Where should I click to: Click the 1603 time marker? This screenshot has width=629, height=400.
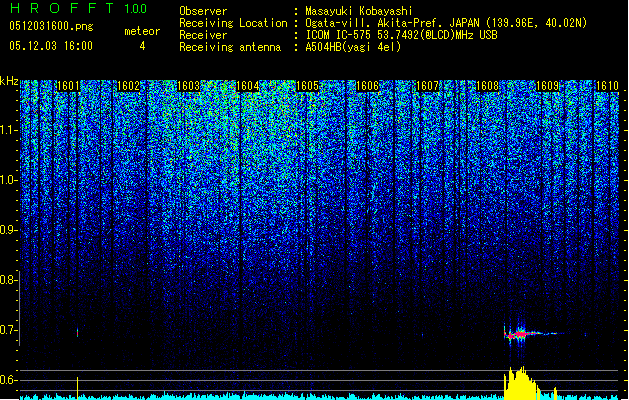(x=188, y=86)
